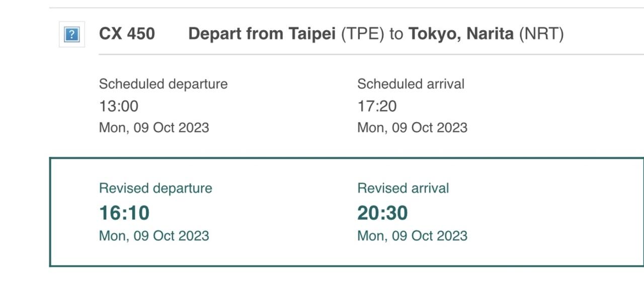Select the 13:00 scheduled departure time

[x=119, y=106]
